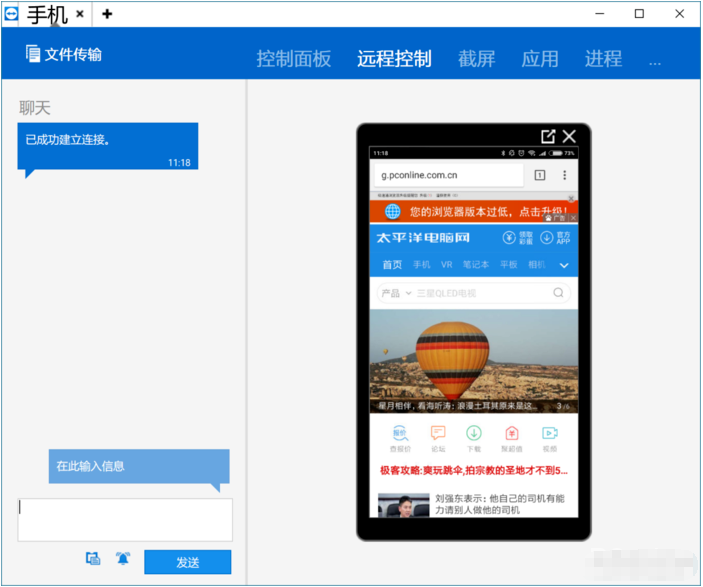
Task: Click the 已成功建立连接 chat bubble
Action: point(108,147)
